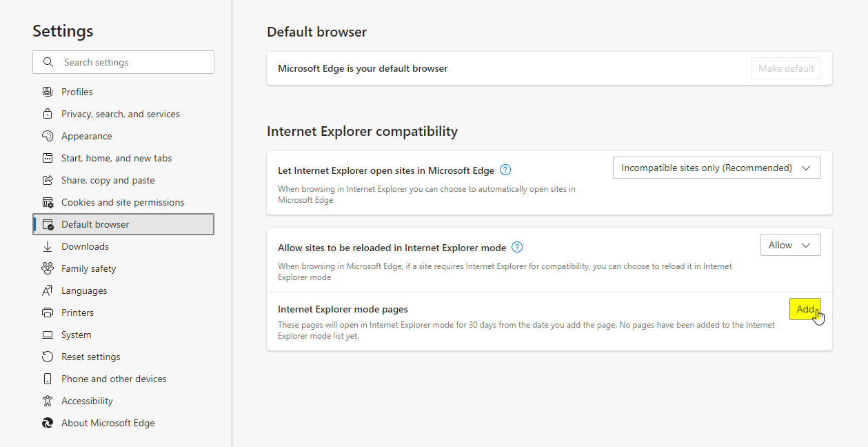Click Add for Internet Explorer mode pages

click(805, 309)
